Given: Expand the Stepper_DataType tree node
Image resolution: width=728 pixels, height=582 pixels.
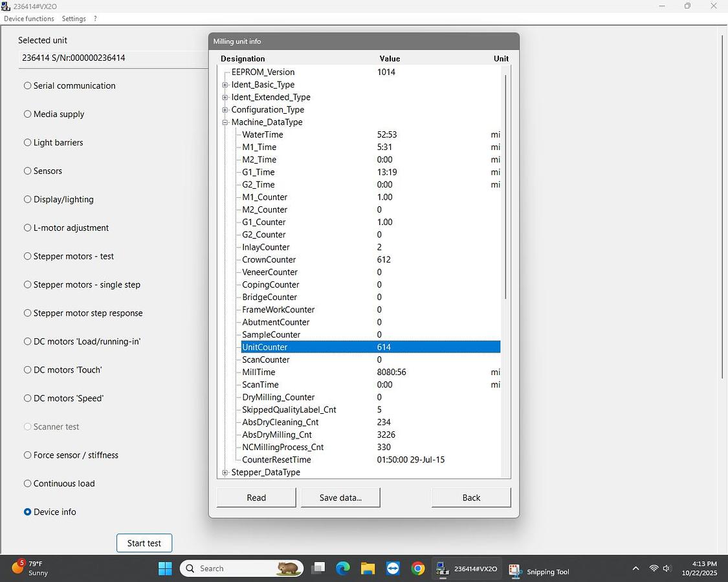Looking at the screenshot, I should point(225,473).
